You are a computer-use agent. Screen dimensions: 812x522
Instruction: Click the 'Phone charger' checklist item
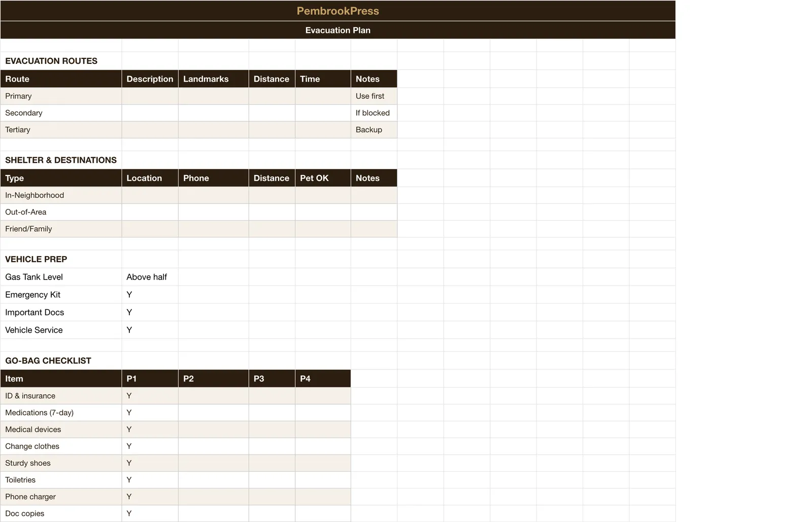tap(61, 497)
